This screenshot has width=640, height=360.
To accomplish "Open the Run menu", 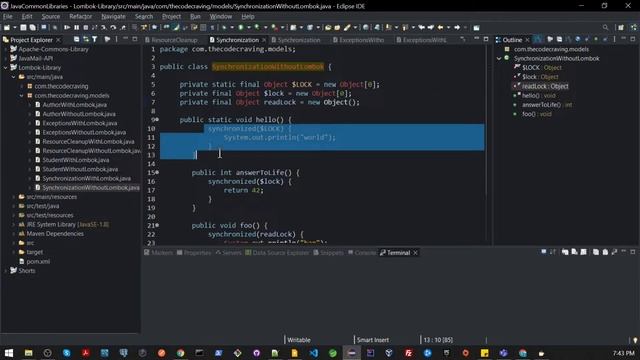I will (x=195, y=16).
